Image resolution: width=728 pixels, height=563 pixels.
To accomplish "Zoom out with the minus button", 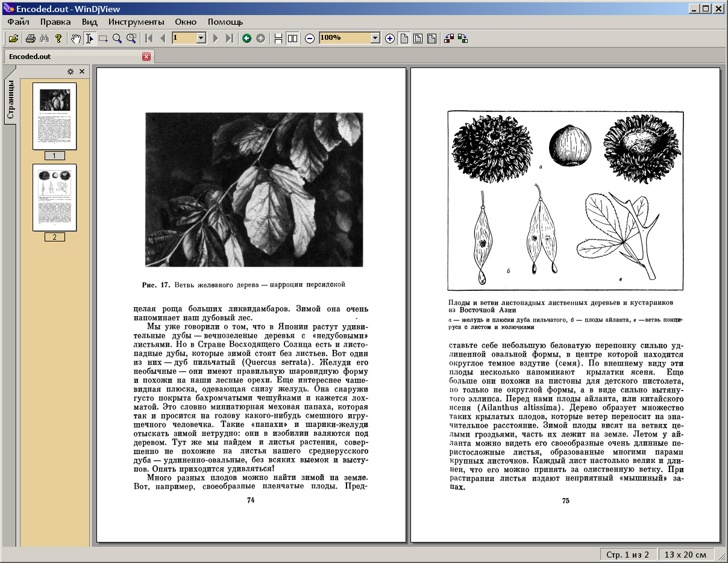I will 310,39.
